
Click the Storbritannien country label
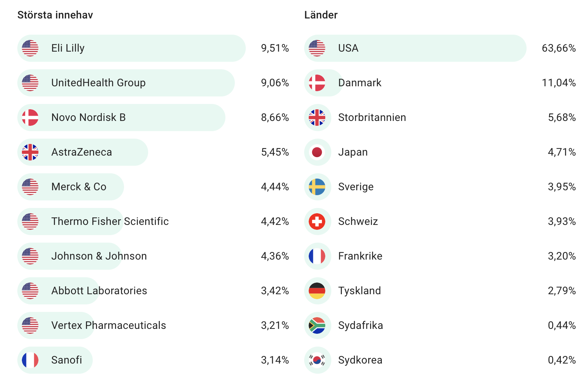click(372, 118)
